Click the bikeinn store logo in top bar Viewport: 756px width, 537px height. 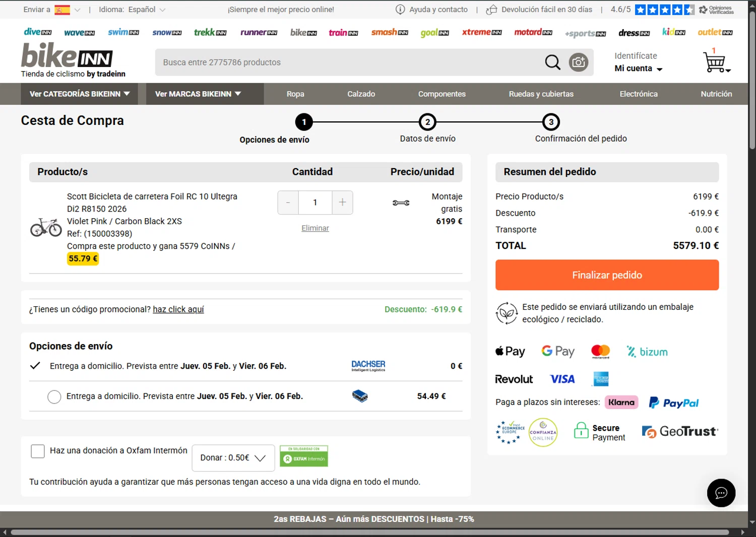(x=303, y=32)
